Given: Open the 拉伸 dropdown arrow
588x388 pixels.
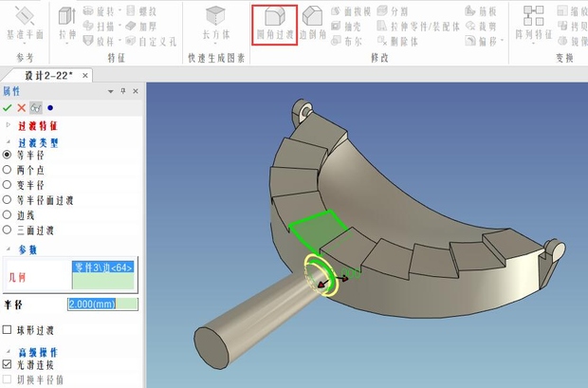Looking at the screenshot, I should pyautogui.click(x=67, y=43).
